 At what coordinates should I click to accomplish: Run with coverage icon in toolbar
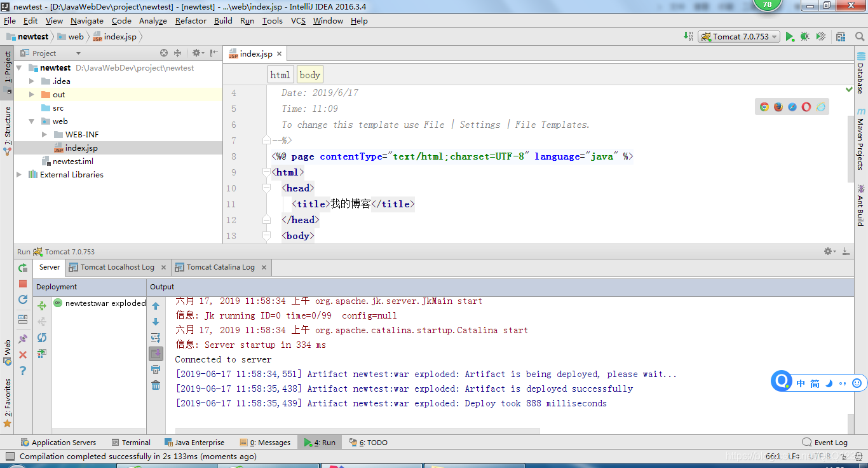[821, 37]
